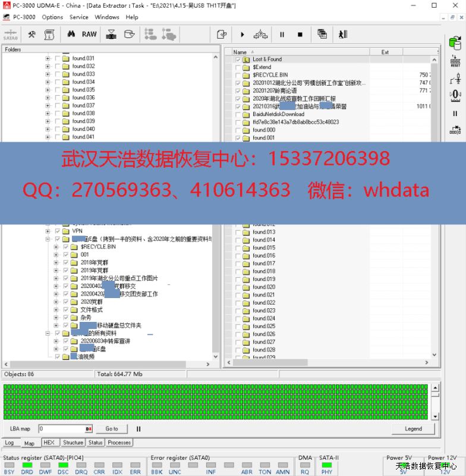466x476 pixels.
Task: Expand the VPN folder tree node
Action: 48,231
